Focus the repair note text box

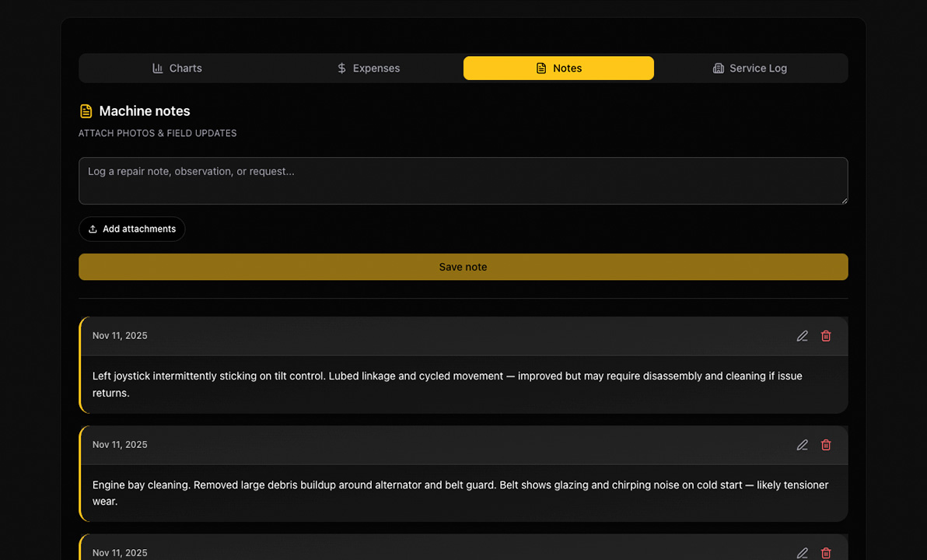pos(463,180)
